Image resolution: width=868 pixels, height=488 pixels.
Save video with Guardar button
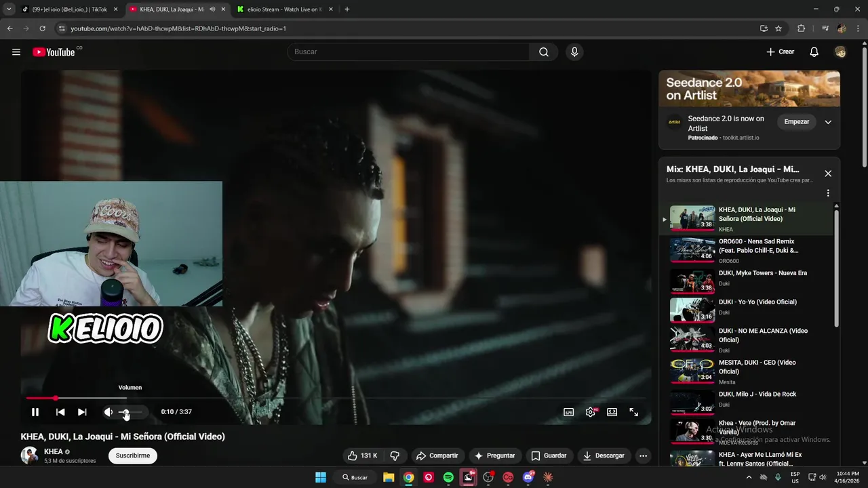pyautogui.click(x=549, y=456)
